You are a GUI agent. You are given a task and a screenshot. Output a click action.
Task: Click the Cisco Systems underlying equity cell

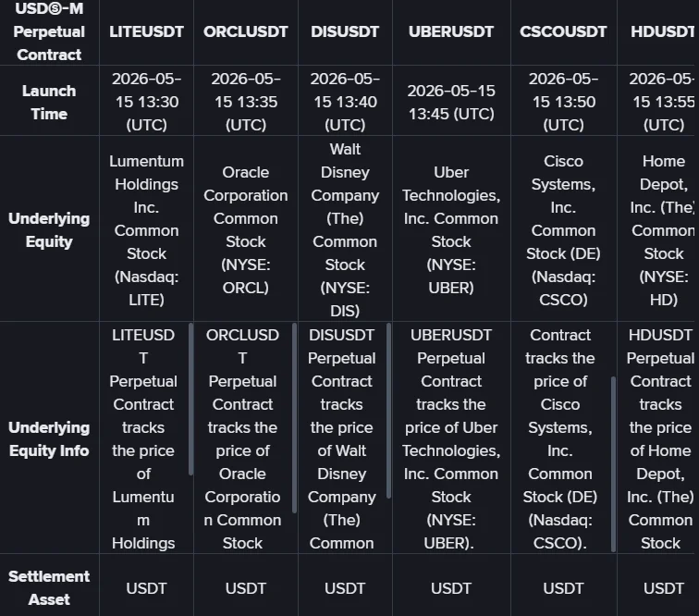(x=563, y=229)
